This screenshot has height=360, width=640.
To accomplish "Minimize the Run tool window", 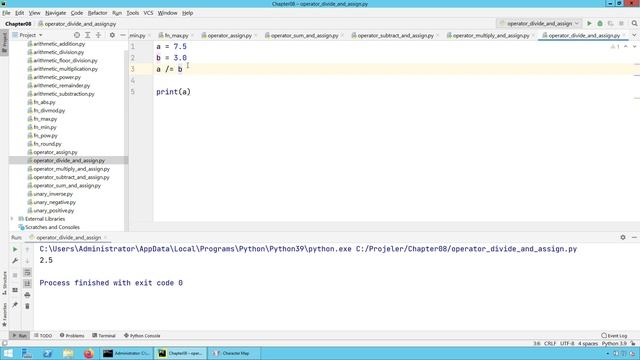I will 634,237.
